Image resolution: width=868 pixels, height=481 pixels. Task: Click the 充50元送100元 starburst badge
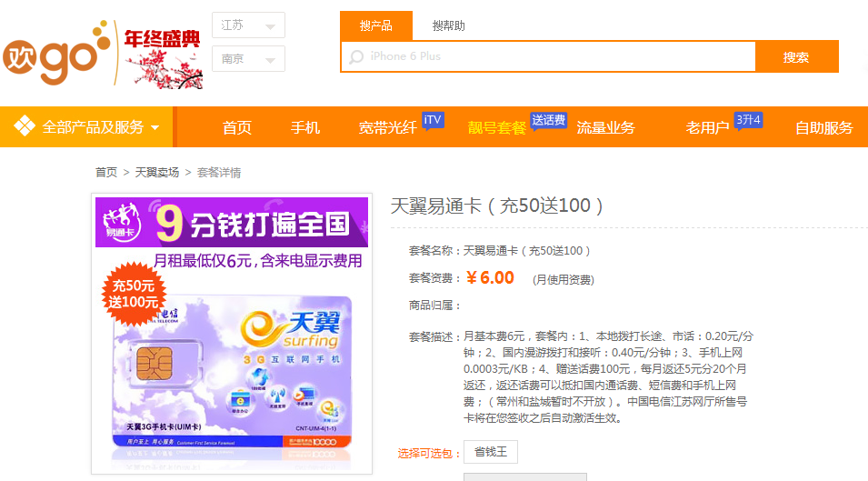[134, 294]
